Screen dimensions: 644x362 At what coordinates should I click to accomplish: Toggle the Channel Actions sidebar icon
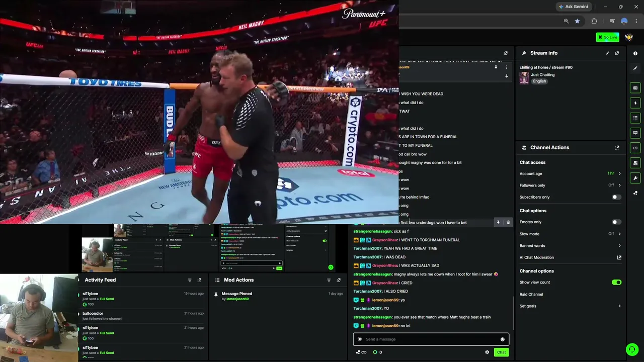tap(635, 163)
